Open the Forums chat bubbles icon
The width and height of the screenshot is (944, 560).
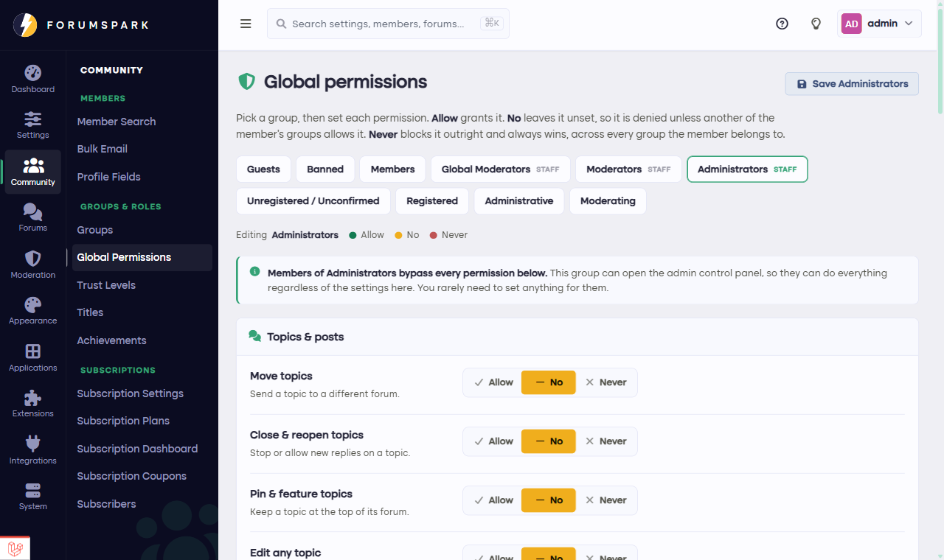point(32,212)
